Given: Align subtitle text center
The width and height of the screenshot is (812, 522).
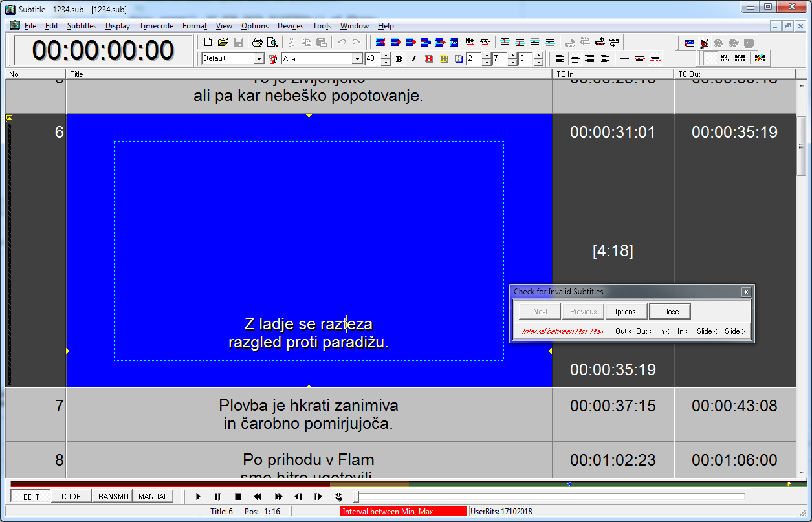Looking at the screenshot, I should click(x=575, y=59).
